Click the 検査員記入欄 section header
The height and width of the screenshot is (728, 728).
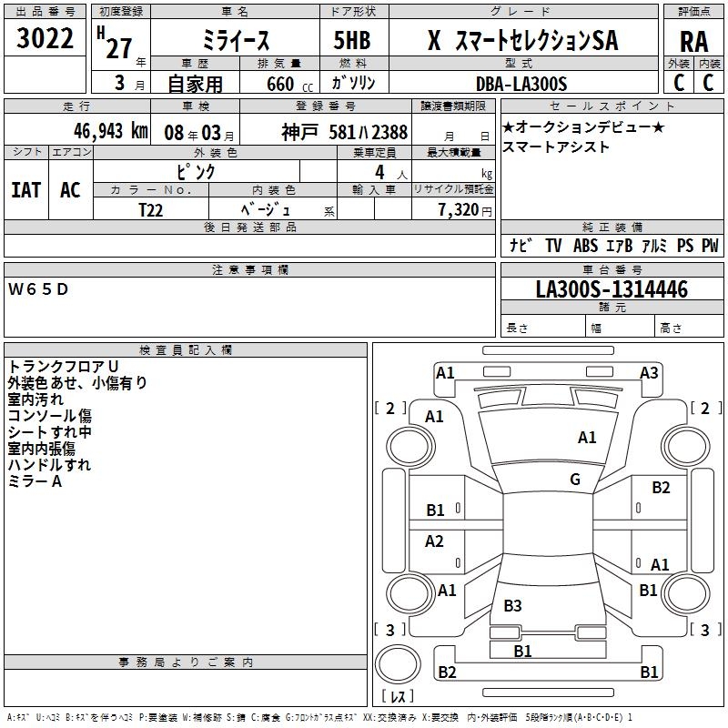[186, 350]
